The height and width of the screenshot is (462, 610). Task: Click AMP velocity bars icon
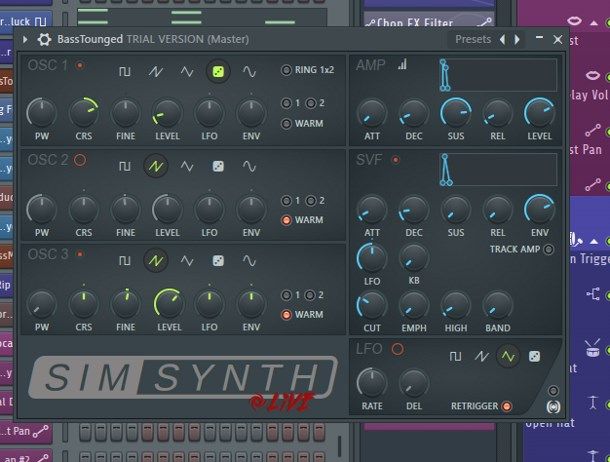(x=402, y=65)
